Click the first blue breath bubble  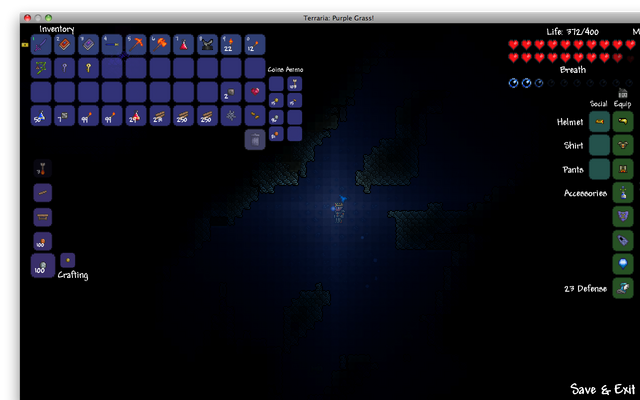tap(513, 83)
